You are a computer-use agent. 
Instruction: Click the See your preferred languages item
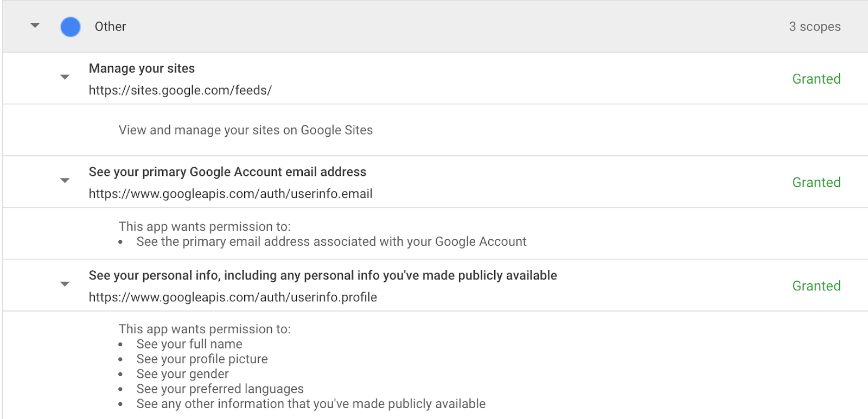coord(220,389)
